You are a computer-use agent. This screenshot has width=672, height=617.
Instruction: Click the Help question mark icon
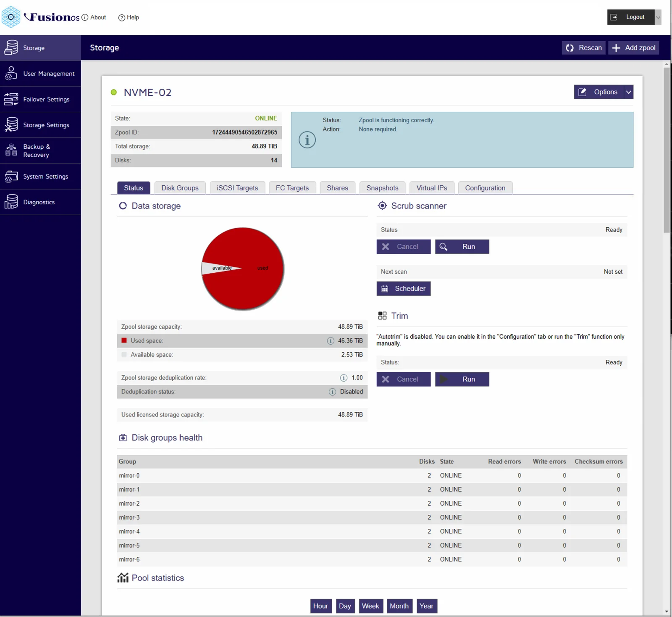pyautogui.click(x=122, y=17)
